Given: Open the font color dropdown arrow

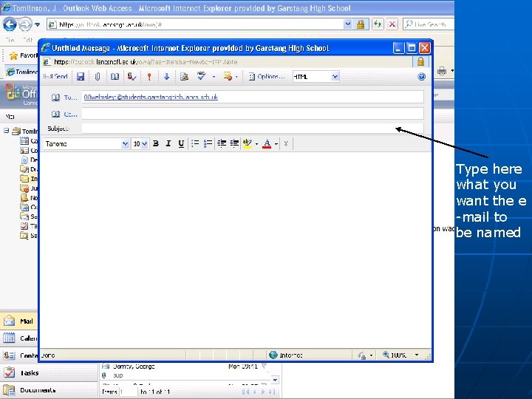Looking at the screenshot, I should 276,144.
